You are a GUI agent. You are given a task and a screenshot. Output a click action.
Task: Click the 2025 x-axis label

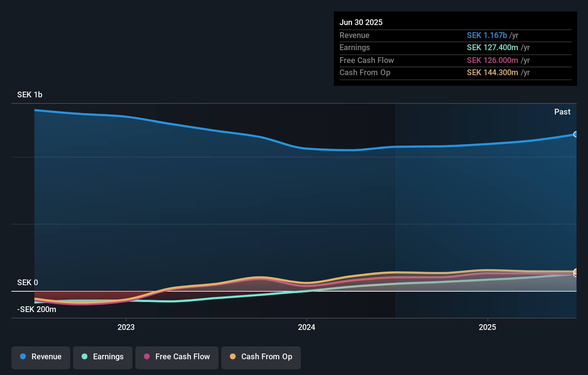point(487,327)
